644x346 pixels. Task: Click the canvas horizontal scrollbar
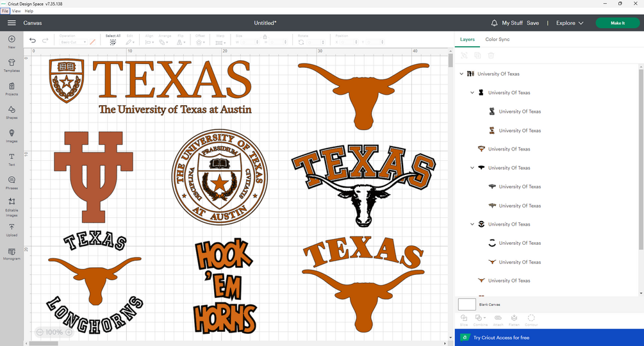(x=43, y=343)
